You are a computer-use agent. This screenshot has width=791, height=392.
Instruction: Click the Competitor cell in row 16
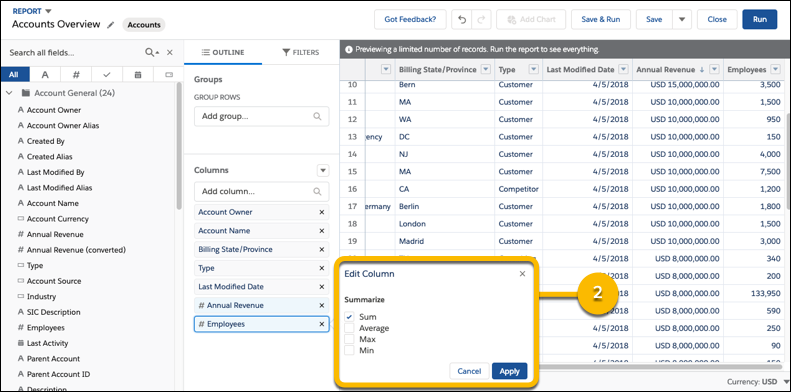coord(518,189)
